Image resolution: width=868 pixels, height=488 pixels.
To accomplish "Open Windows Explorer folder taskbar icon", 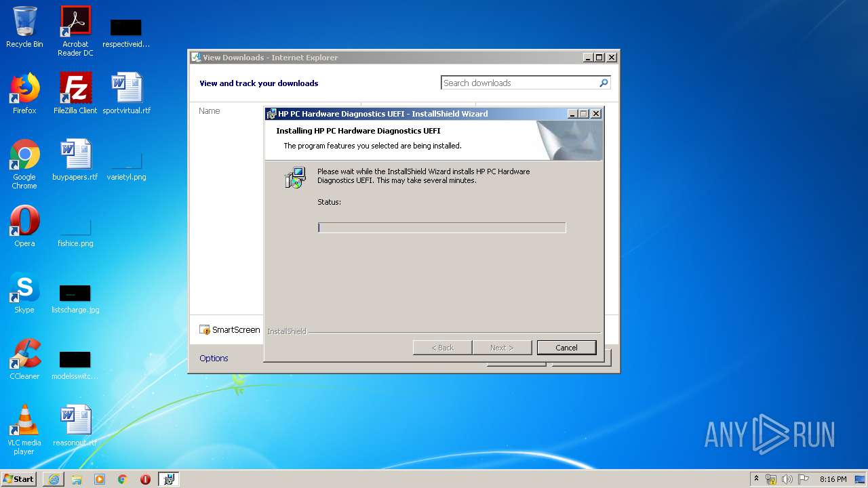I will 77,479.
